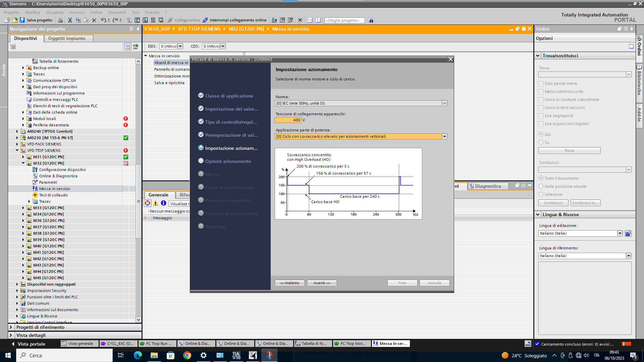Open the DDS dropdown

pos(180,46)
